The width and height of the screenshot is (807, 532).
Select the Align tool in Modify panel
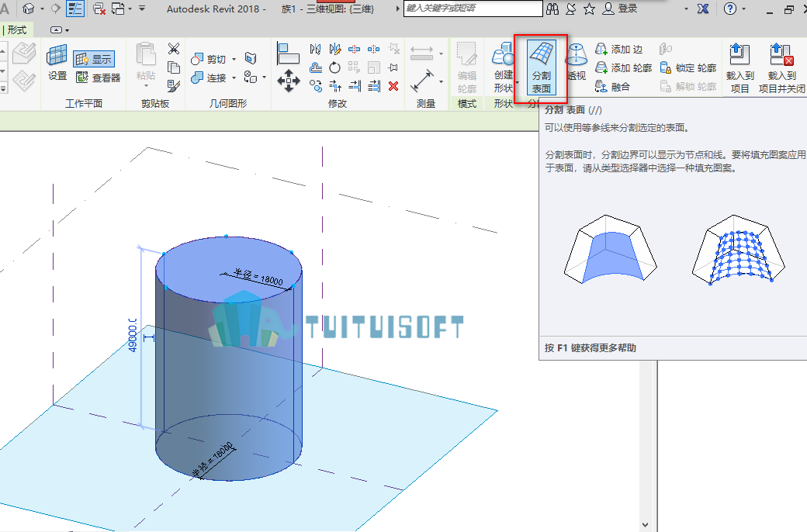coord(287,54)
